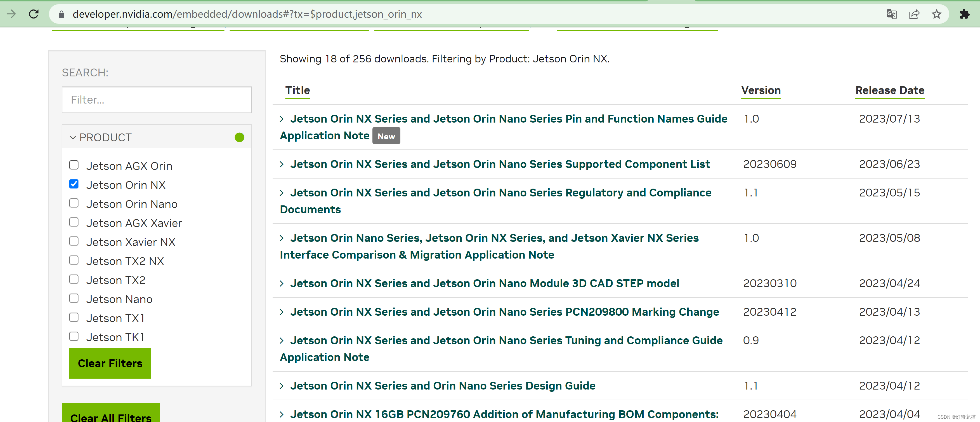980x422 pixels.
Task: Open the page translate feature
Action: 892,14
